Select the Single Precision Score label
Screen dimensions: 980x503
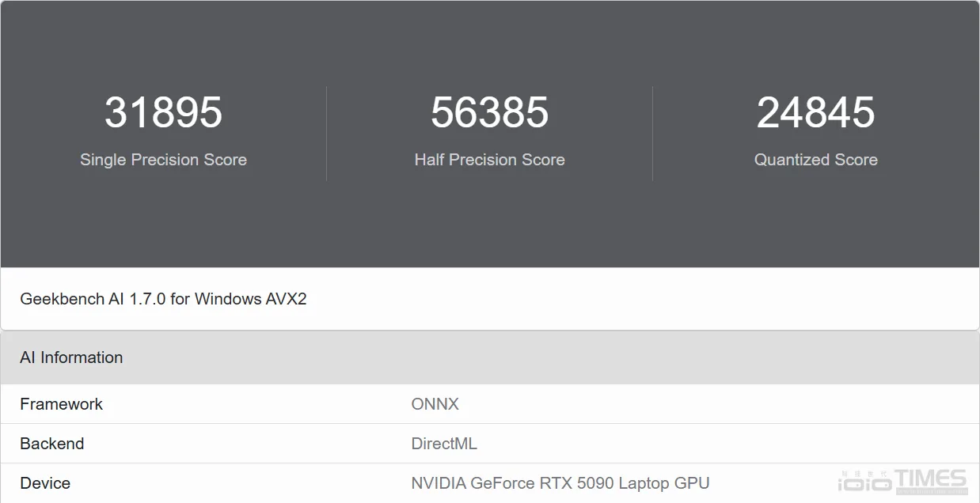tap(164, 160)
